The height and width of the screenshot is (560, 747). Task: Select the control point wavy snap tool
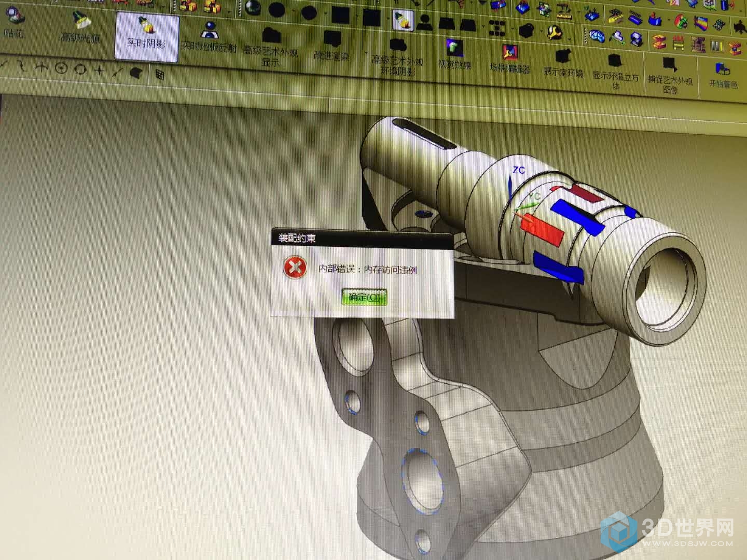click(22, 66)
